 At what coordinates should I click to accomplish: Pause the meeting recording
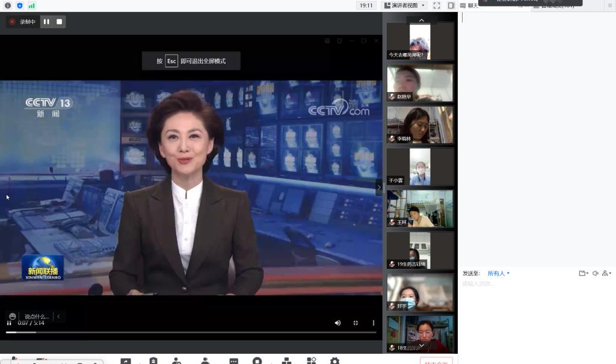pos(46,22)
